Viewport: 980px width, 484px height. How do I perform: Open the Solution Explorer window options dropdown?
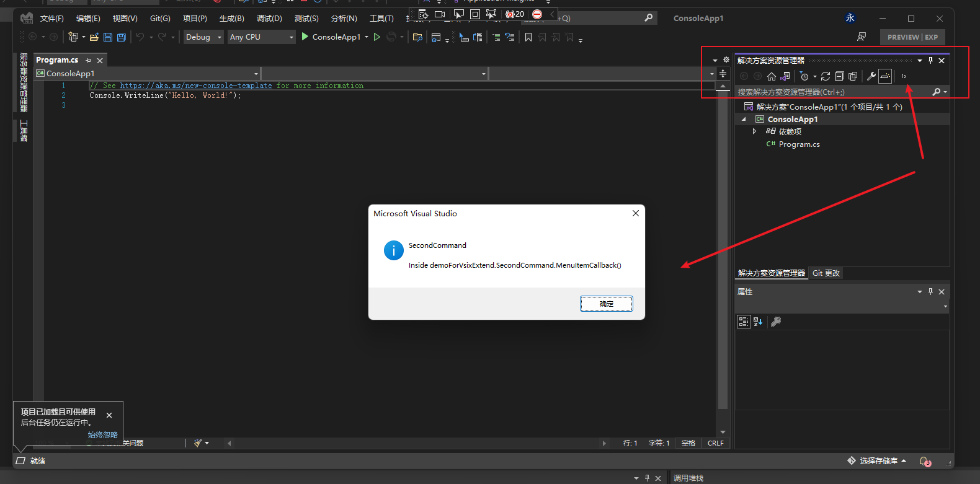pyautogui.click(x=920, y=60)
